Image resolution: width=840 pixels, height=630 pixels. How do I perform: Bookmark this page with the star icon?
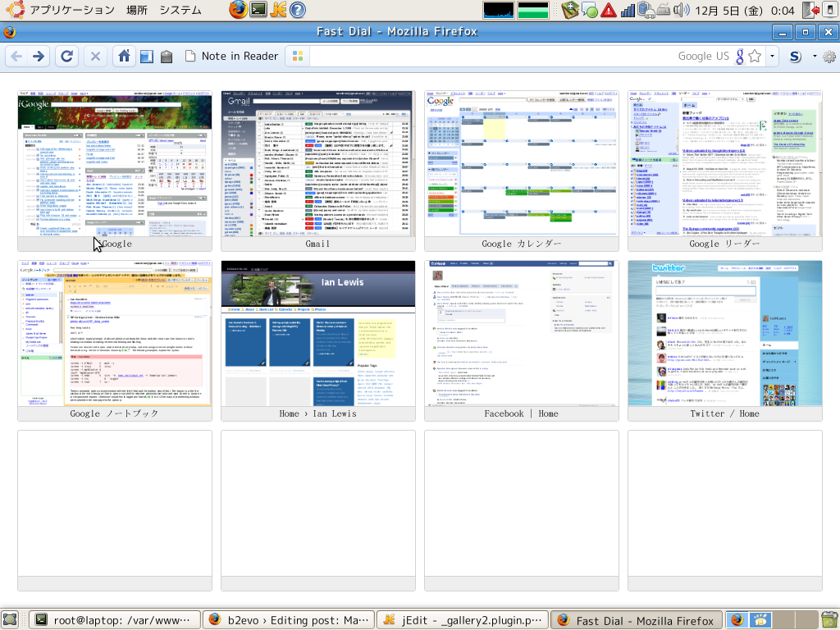click(x=755, y=57)
